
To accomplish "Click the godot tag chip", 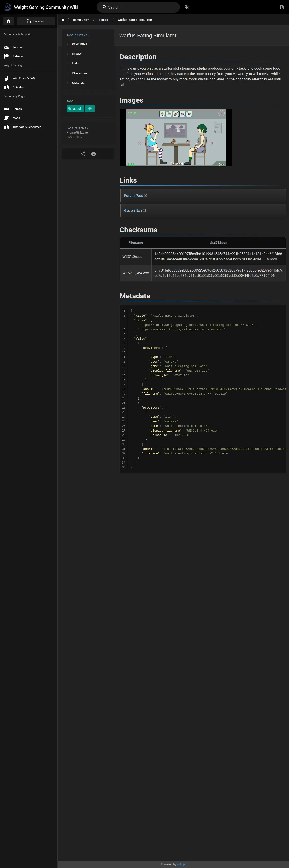I will point(75,109).
